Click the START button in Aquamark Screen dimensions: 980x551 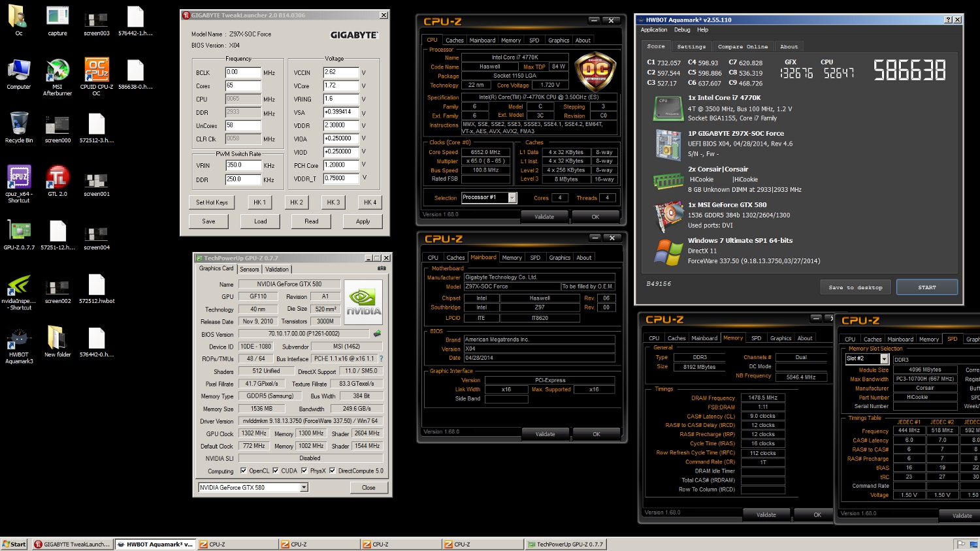927,287
